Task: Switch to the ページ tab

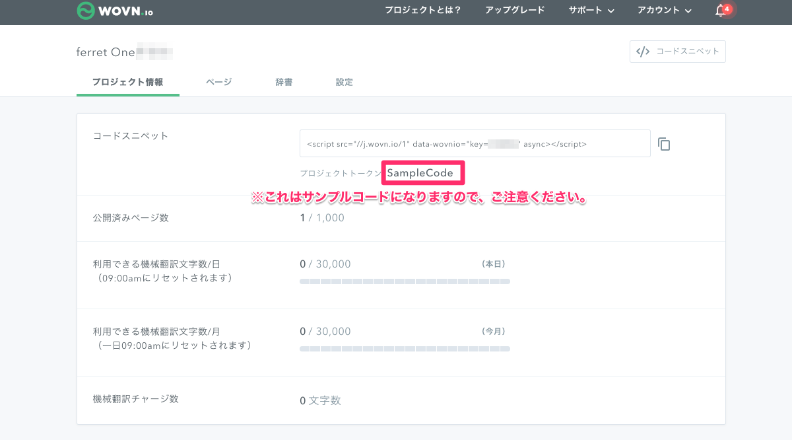Action: coord(219,82)
